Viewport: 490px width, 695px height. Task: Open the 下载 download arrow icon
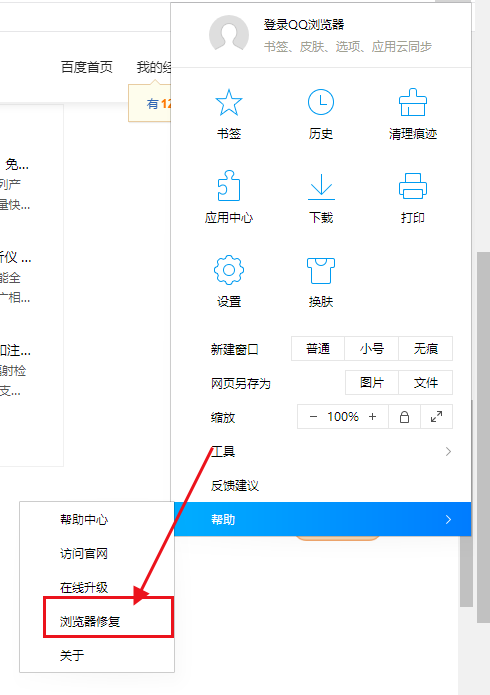(x=321, y=187)
